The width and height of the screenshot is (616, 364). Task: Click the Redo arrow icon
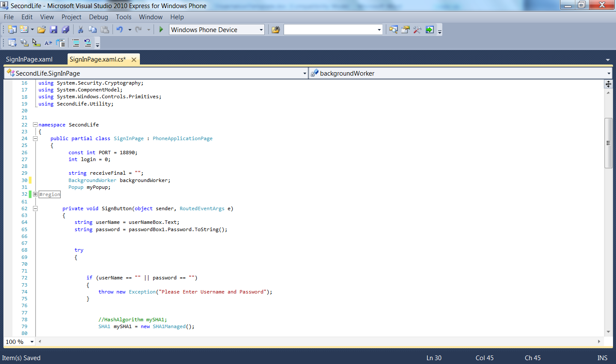click(139, 29)
